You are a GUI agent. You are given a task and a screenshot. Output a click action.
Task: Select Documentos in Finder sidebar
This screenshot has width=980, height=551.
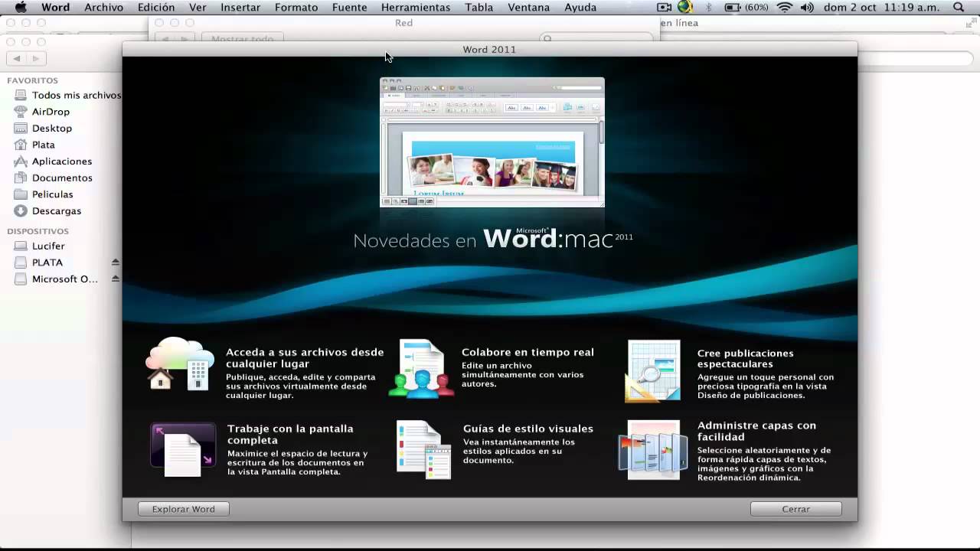pyautogui.click(x=61, y=178)
